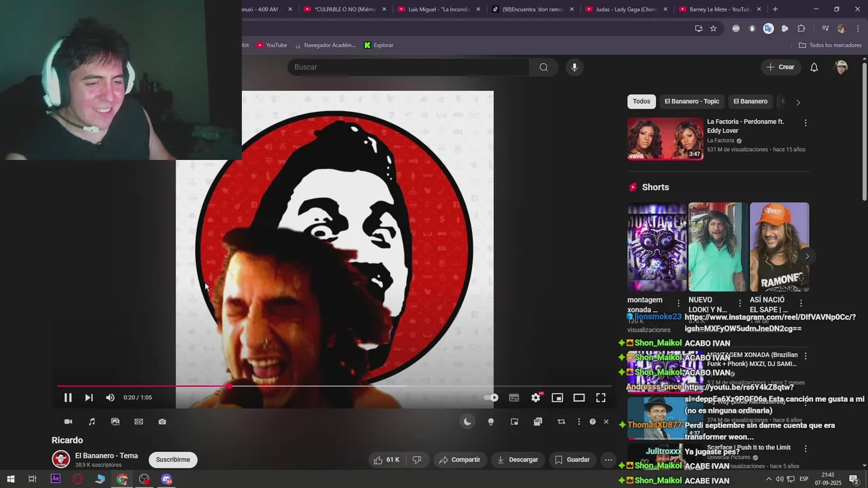Toggle subtitles in the video player
Viewport: 868px width, 488px height.
tap(514, 398)
